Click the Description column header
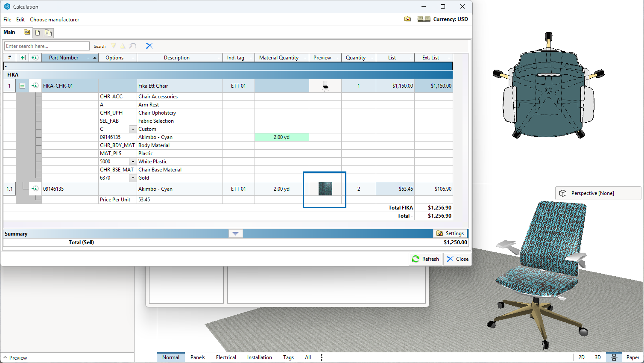The image size is (644, 363). pos(180,58)
